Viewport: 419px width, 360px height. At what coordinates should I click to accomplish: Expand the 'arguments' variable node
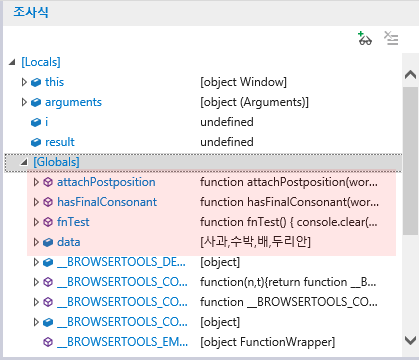tap(24, 102)
